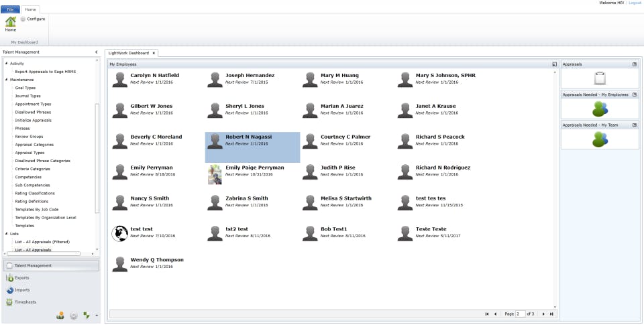Select the Talent Management navigation section
644x325 pixels.
51,265
